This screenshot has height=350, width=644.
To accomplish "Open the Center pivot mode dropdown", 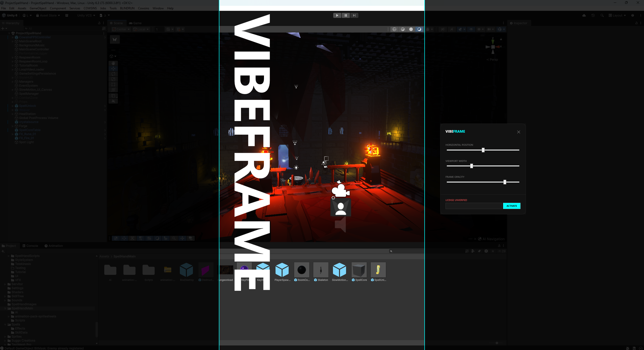I will pyautogui.click(x=121, y=29).
